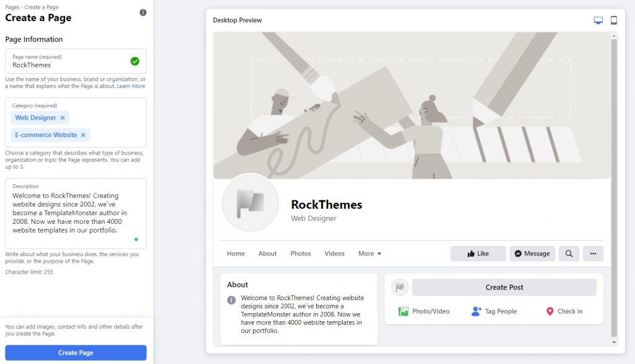The image size is (635, 364).
Task: Open the three-dots more options button
Action: (x=593, y=254)
